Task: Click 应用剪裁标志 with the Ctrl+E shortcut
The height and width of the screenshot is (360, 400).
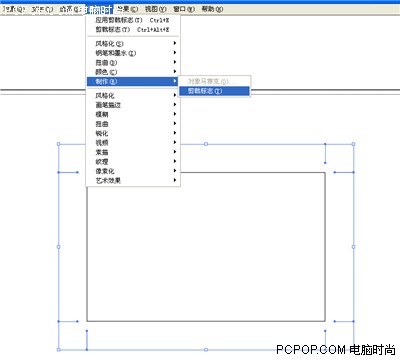Action: [x=133, y=20]
